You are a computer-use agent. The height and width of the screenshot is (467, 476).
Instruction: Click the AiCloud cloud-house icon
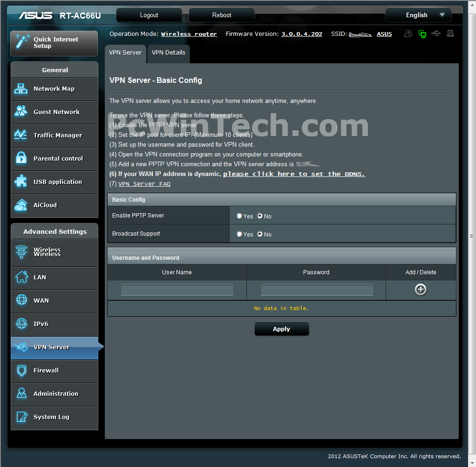(x=21, y=205)
